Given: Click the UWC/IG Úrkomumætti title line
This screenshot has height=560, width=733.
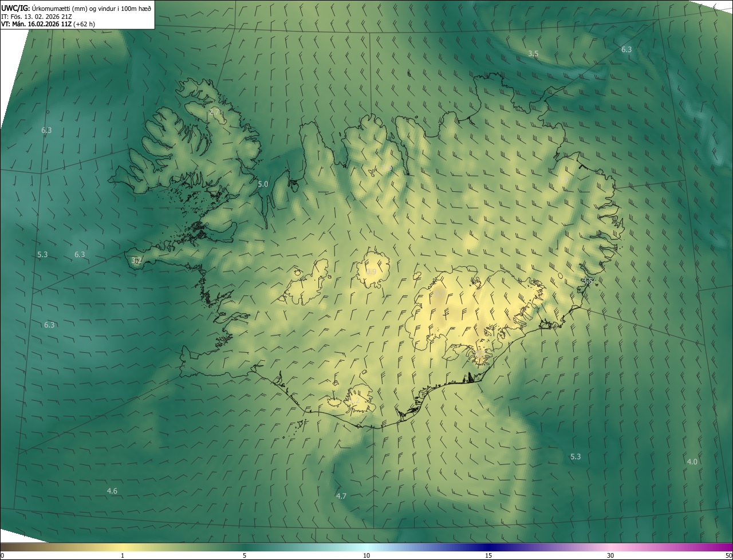Looking at the screenshot, I should 76,8.
